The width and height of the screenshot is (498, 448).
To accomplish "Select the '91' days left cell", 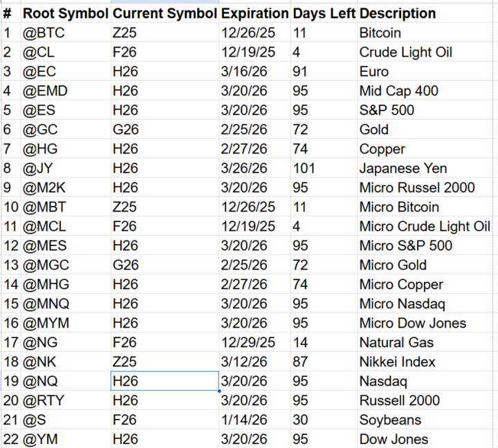I will (x=324, y=71).
